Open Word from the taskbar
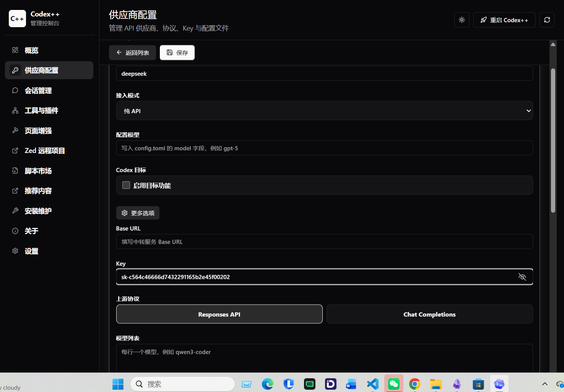 [351, 384]
